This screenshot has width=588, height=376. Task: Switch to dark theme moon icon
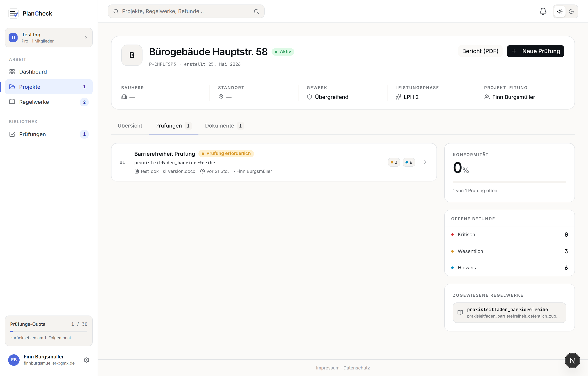click(x=571, y=11)
